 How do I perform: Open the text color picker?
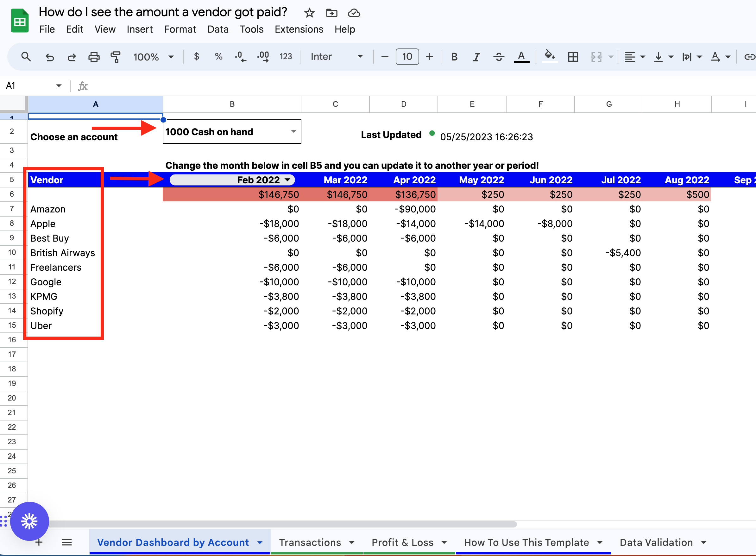tap(521, 57)
